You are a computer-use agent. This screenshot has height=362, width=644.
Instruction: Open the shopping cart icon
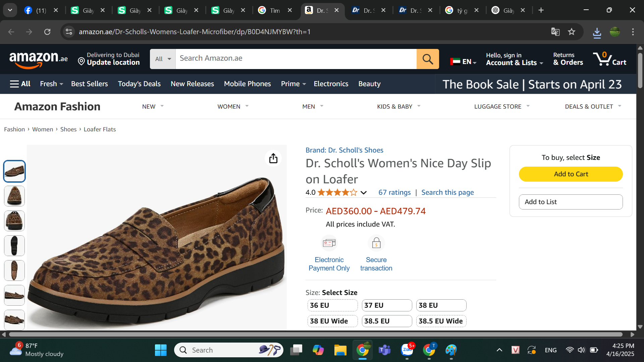point(609,59)
